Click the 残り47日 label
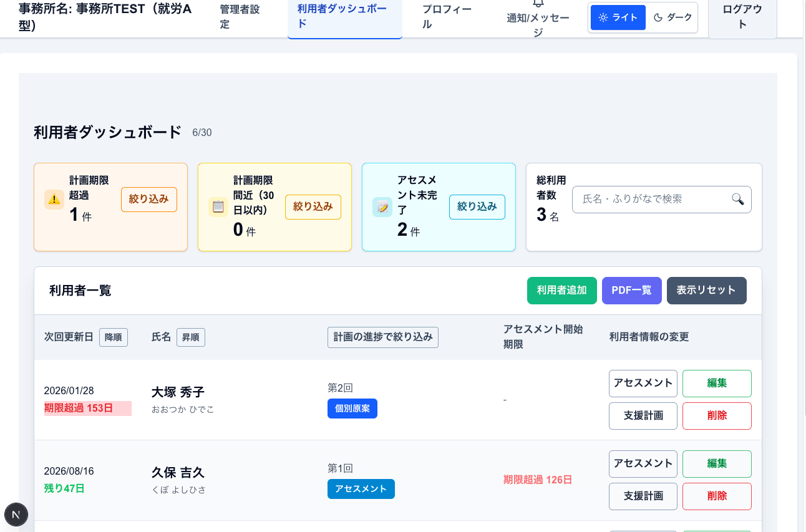The image size is (806, 532). pos(64,488)
